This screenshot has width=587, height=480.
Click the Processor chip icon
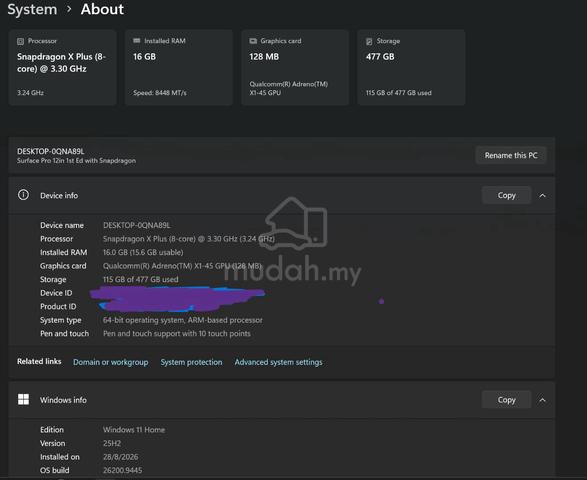21,41
